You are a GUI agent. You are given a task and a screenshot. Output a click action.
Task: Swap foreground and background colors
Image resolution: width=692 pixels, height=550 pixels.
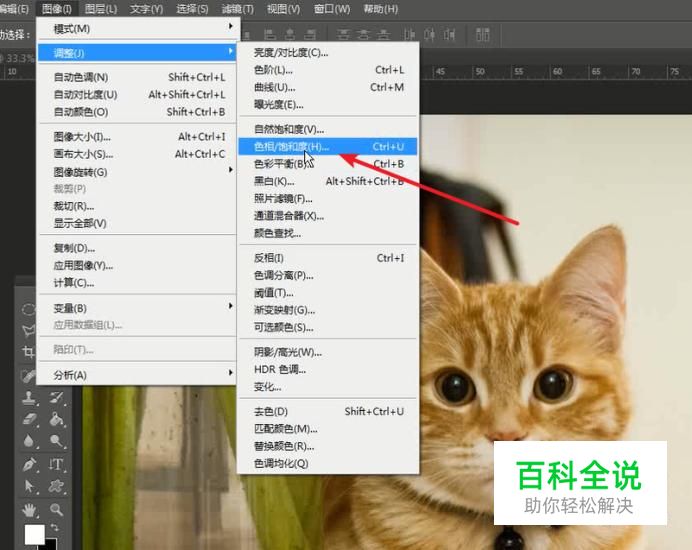point(54,527)
